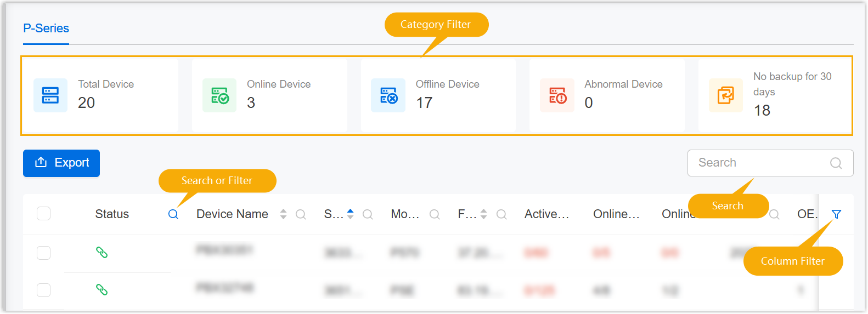Viewport: 868px width, 314px height.
Task: Check the first device row checkbox
Action: 44,253
